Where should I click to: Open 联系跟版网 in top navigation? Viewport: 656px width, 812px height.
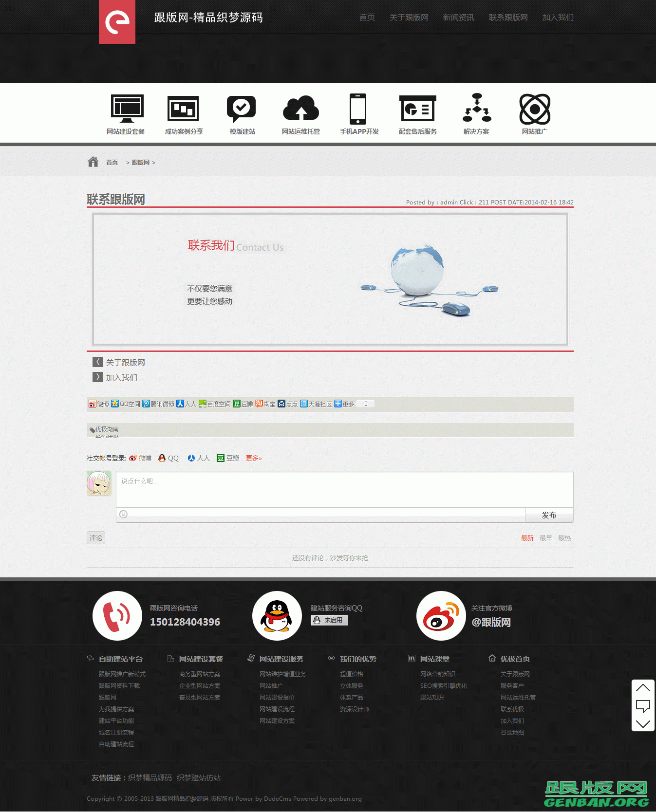tap(508, 18)
